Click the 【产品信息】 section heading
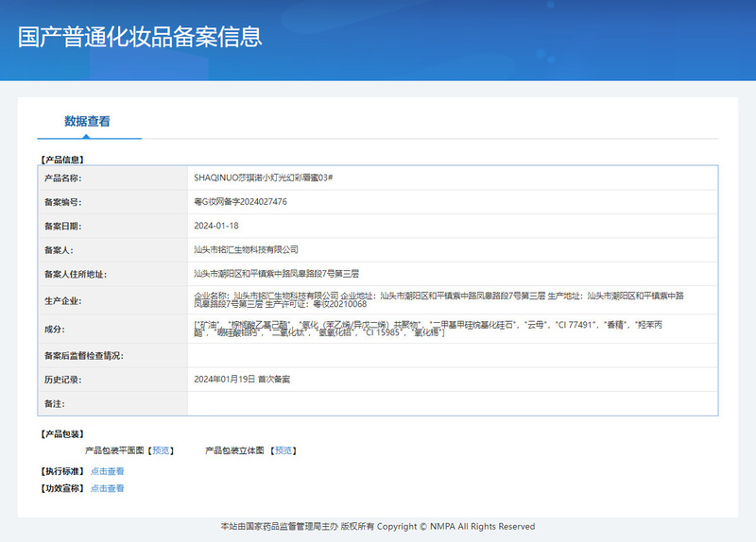The image size is (756, 542). 62,160
